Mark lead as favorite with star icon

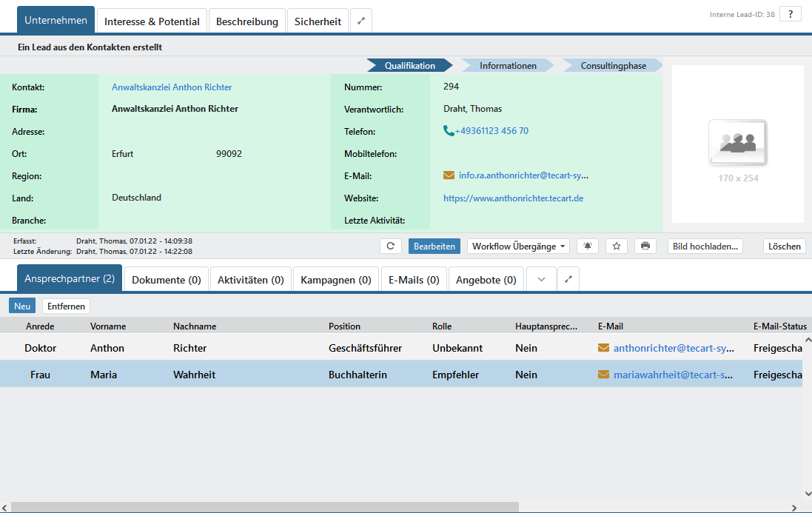click(616, 247)
